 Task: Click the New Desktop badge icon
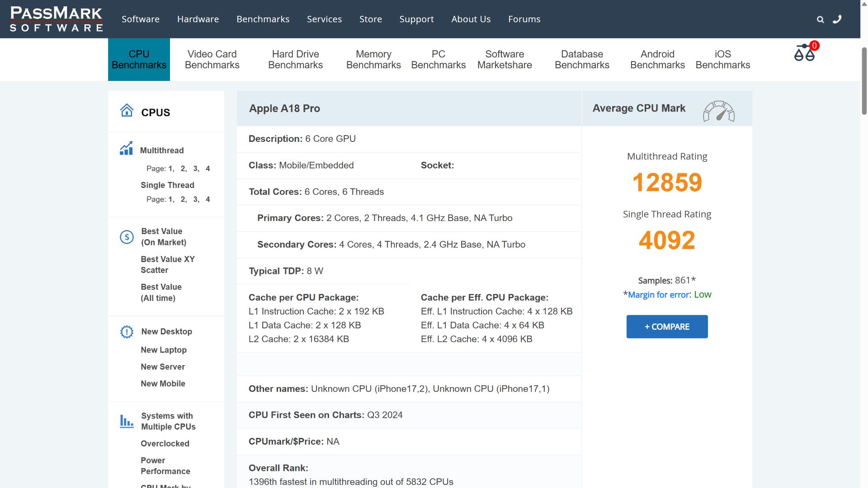tap(127, 332)
